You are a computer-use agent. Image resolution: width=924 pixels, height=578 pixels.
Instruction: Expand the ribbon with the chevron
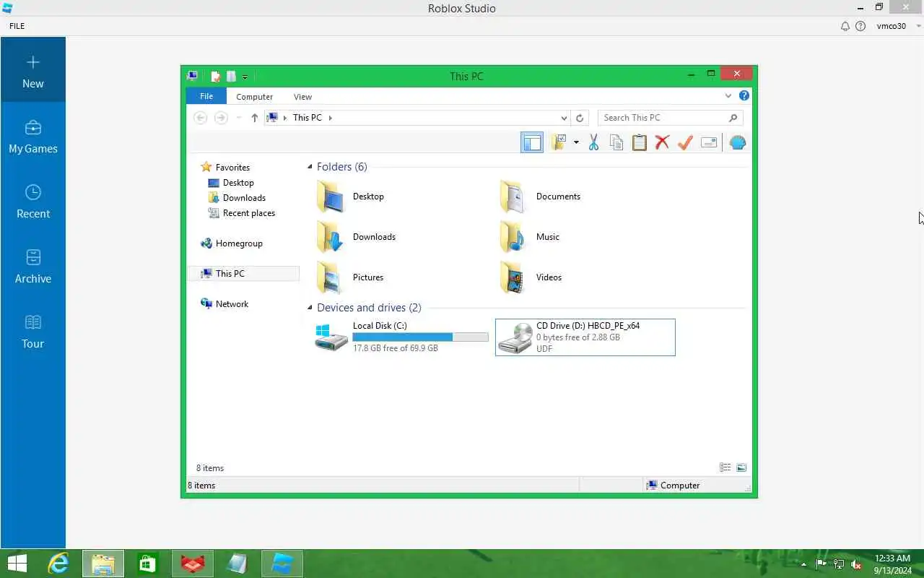pyautogui.click(x=728, y=95)
